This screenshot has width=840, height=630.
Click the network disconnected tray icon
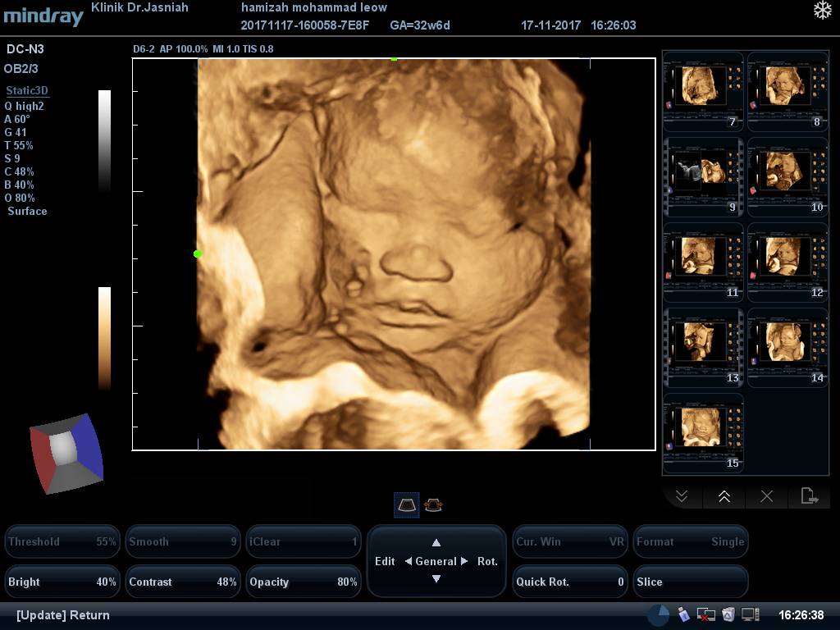coord(705,614)
